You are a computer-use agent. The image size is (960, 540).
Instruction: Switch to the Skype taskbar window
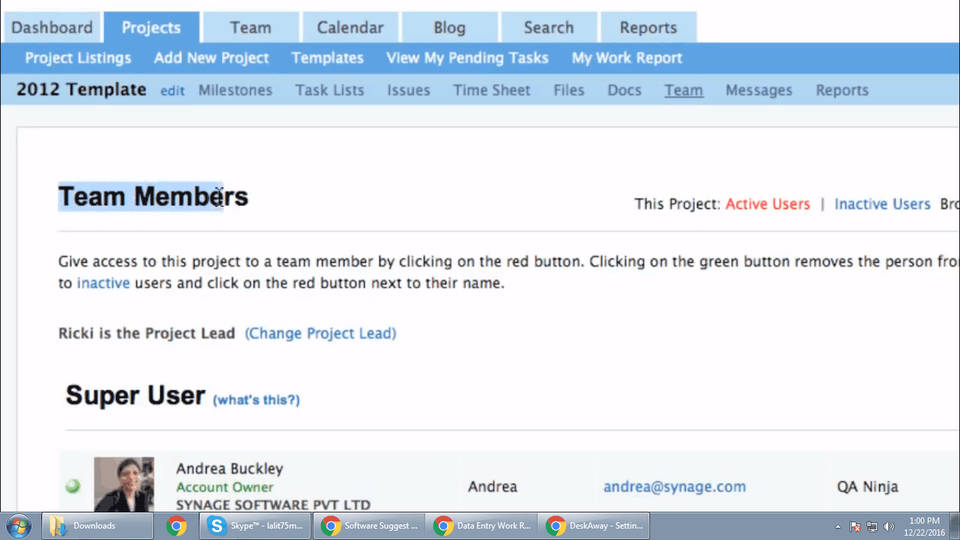point(253,526)
